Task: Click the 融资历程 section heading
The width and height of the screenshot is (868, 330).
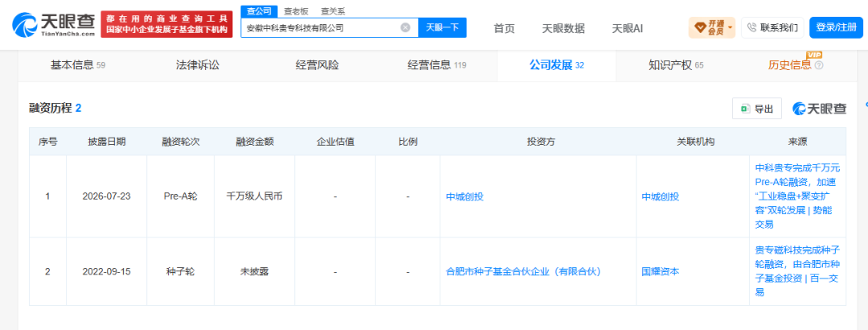Action: pyautogui.click(x=51, y=108)
